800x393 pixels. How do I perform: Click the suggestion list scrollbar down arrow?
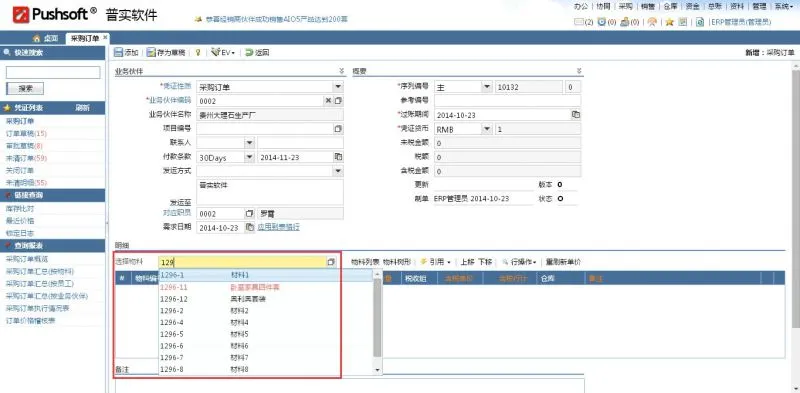pos(378,370)
